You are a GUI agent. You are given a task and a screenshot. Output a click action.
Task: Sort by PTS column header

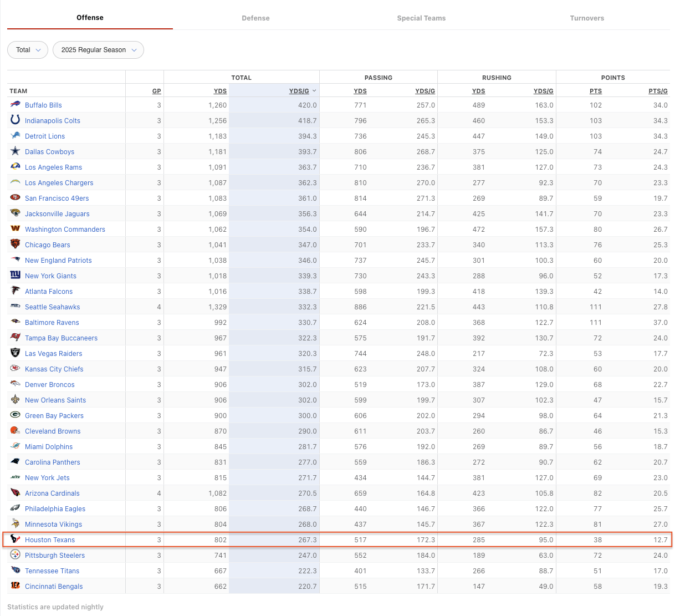click(x=596, y=91)
